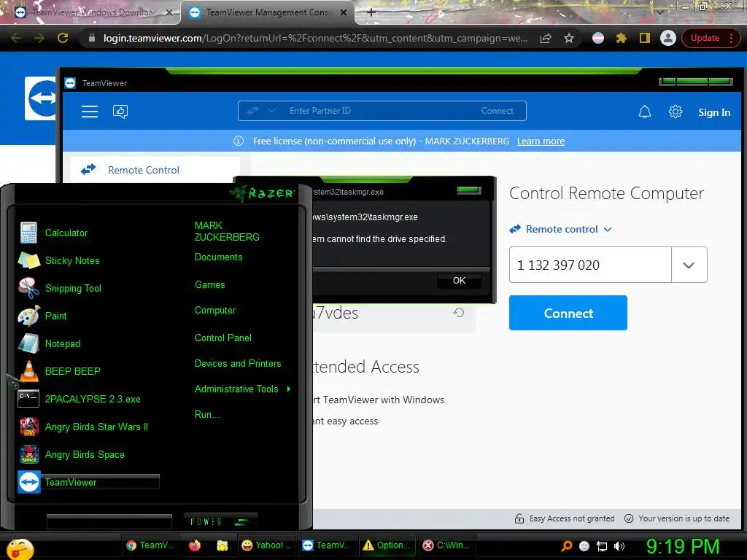
Task: Launch Calculator from start menu
Action: pos(66,233)
